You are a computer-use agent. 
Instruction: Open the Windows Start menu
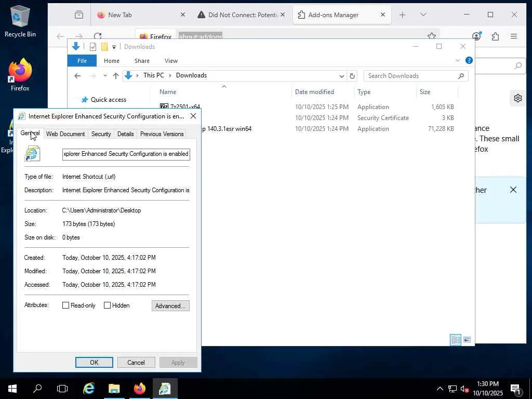tap(12, 389)
